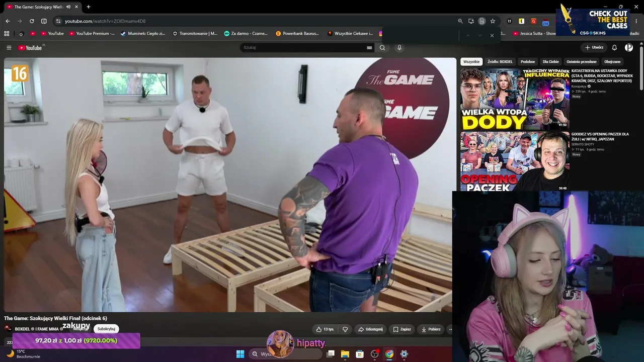Select the Obejrzane filter chip
The height and width of the screenshot is (362, 644).
pyautogui.click(x=612, y=62)
